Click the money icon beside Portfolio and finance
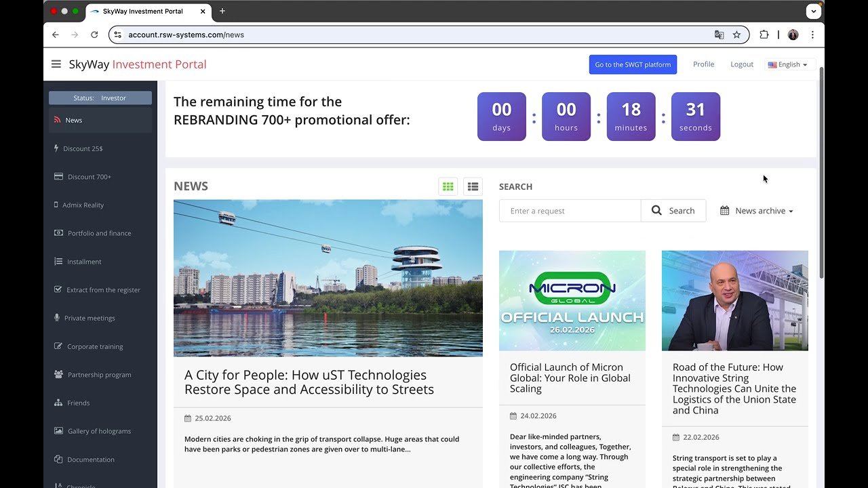 coord(58,233)
